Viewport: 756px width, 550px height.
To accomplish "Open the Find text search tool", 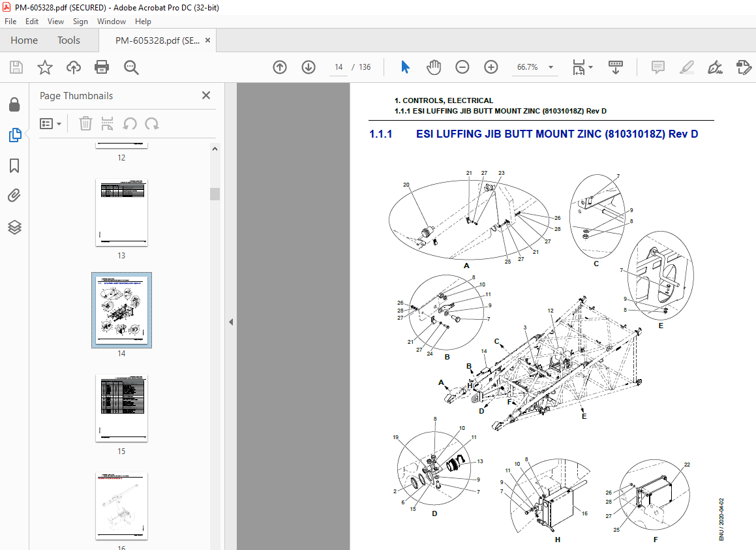I will point(131,67).
